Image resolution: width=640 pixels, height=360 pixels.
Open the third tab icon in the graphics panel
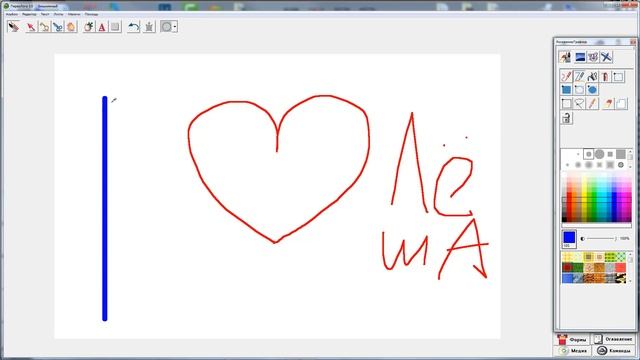593,57
